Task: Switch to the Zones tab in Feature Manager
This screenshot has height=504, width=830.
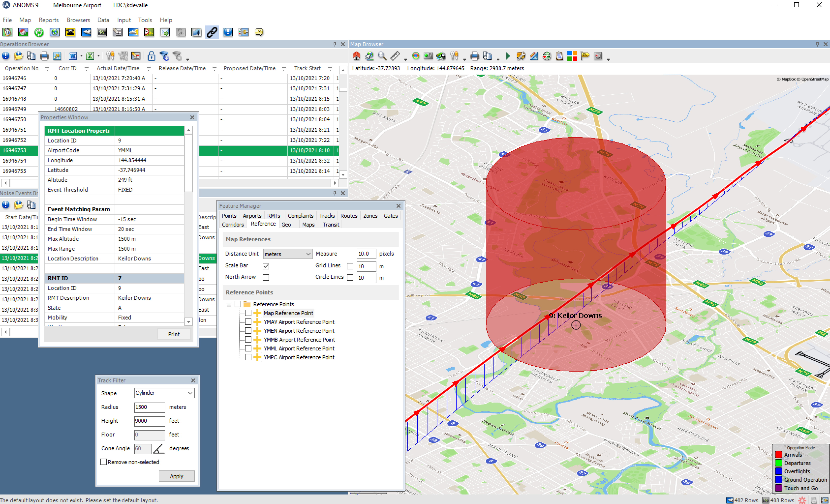Action: tap(370, 216)
